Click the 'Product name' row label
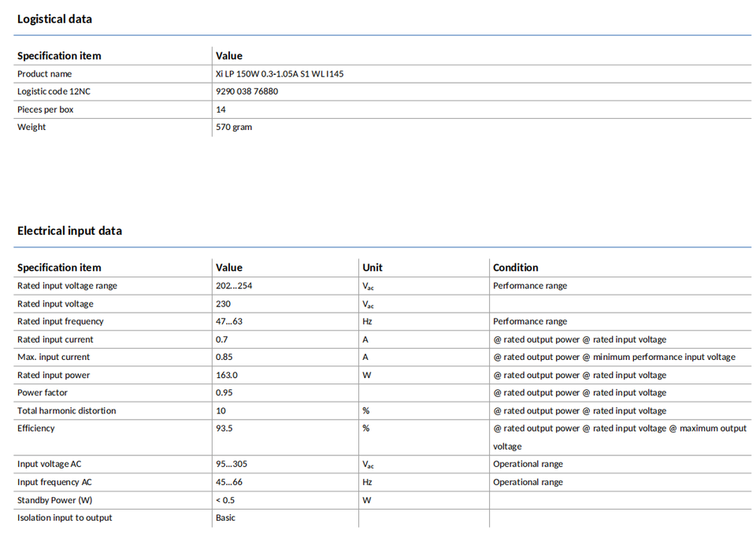This screenshot has width=756, height=534. pos(44,74)
